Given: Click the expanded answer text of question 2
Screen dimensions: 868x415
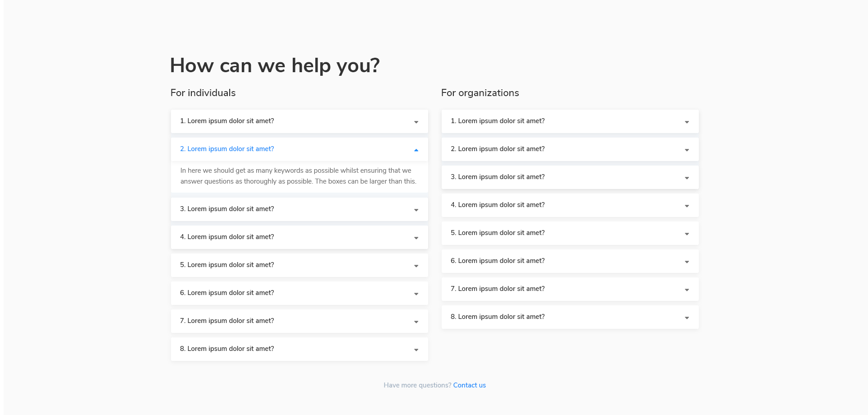Looking at the screenshot, I should click(x=298, y=176).
